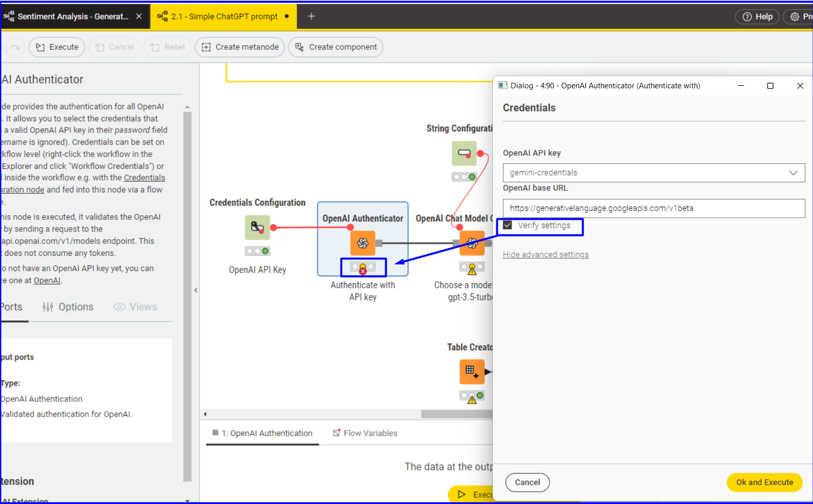Switch to 2.1 - Simple ChatGPT prompt tab

click(224, 16)
